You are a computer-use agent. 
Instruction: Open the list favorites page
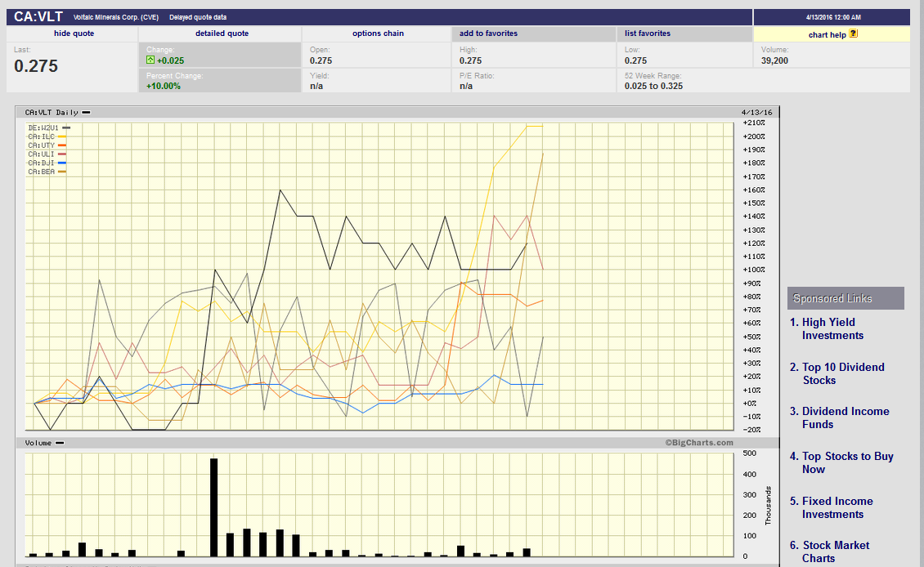click(x=647, y=33)
